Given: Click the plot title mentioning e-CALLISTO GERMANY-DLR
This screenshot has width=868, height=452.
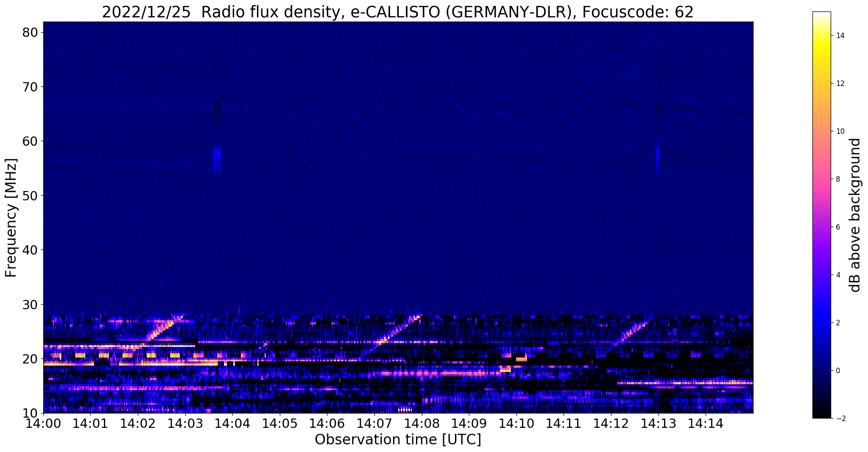Looking at the screenshot, I should coord(398,12).
